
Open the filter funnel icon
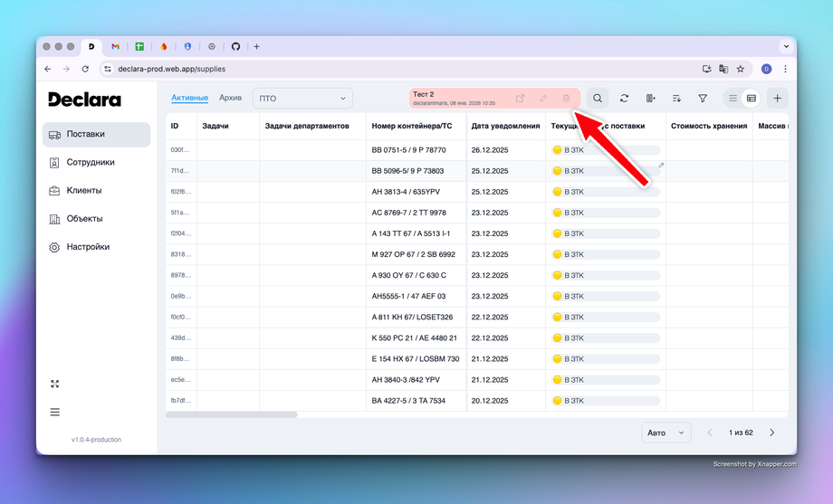tap(703, 99)
